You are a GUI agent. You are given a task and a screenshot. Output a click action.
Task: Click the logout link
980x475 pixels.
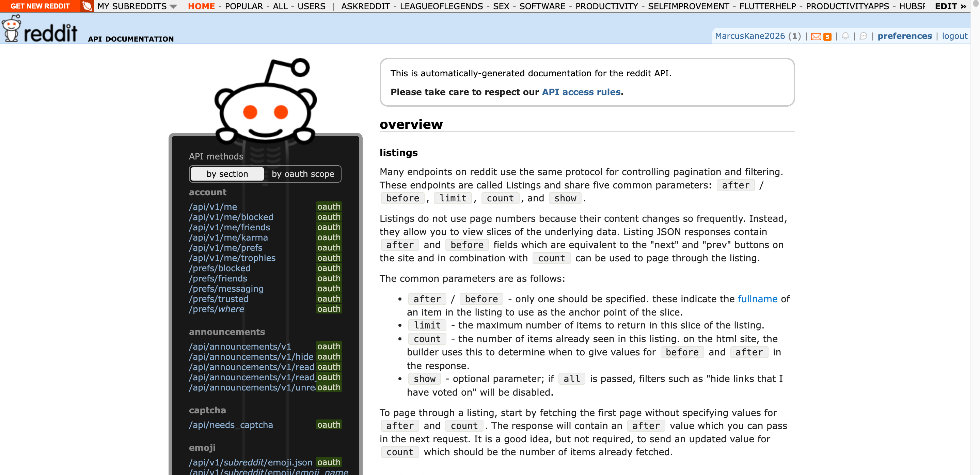(954, 36)
